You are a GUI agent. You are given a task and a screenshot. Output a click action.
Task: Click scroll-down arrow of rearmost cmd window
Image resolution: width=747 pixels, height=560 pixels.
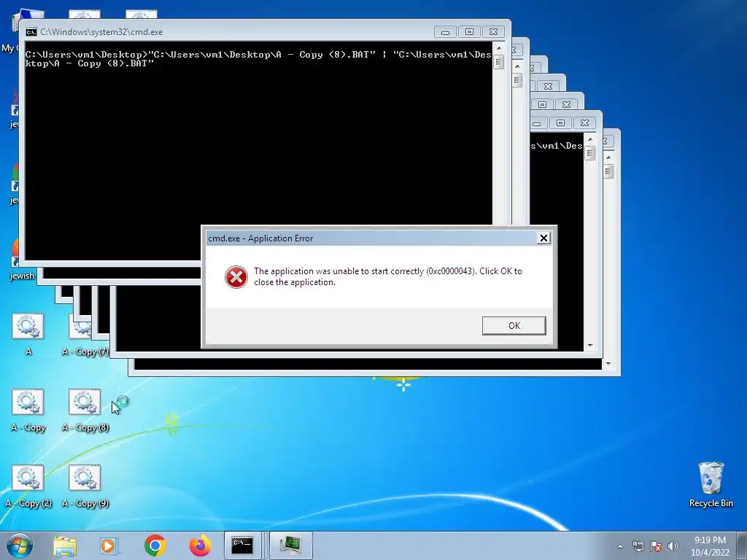tap(608, 364)
